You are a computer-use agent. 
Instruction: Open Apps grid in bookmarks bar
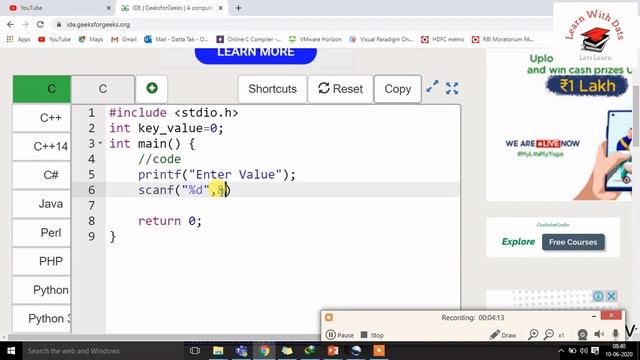click(19, 39)
